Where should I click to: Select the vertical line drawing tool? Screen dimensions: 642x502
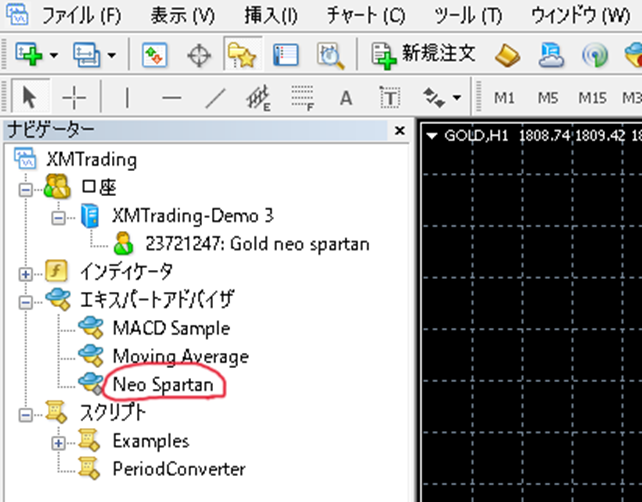(x=127, y=98)
